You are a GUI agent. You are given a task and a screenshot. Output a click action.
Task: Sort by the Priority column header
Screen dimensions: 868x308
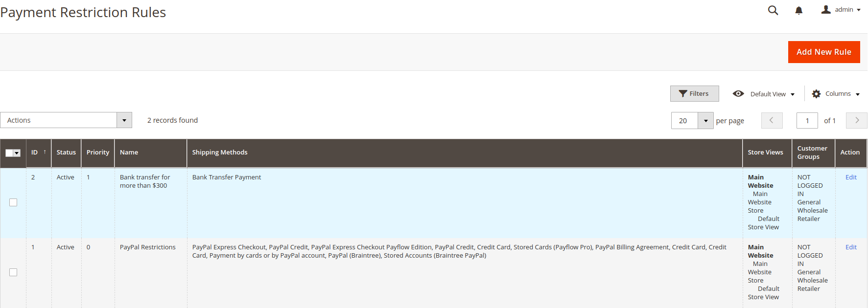pyautogui.click(x=98, y=153)
